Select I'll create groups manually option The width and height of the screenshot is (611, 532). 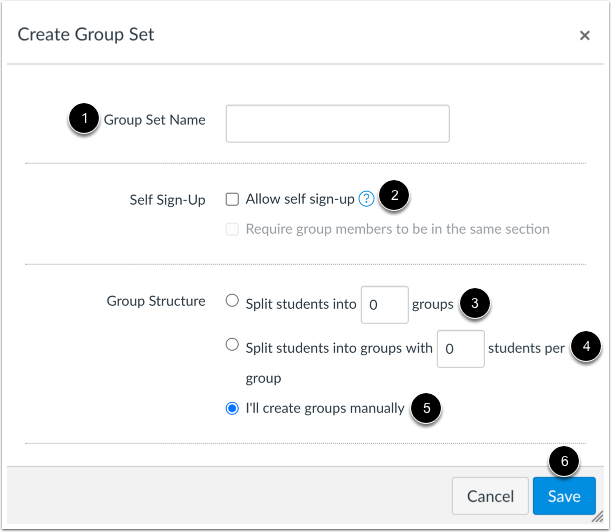point(233,408)
